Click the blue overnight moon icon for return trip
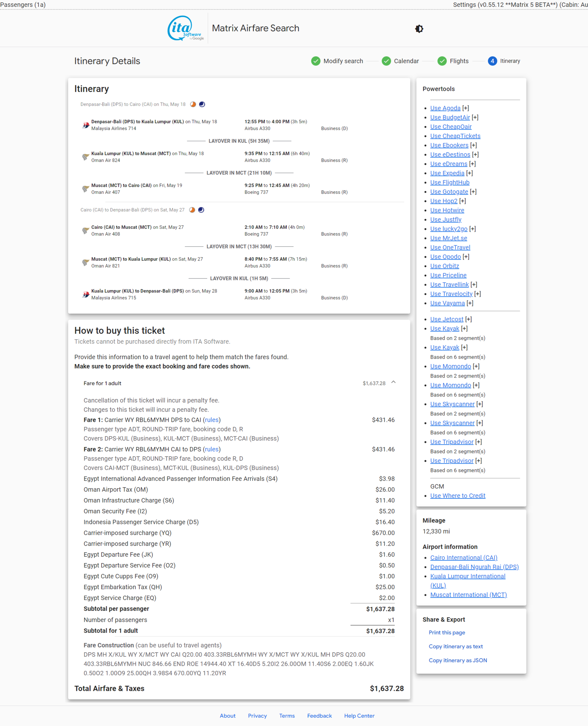The width and height of the screenshot is (588, 726). [x=201, y=210]
